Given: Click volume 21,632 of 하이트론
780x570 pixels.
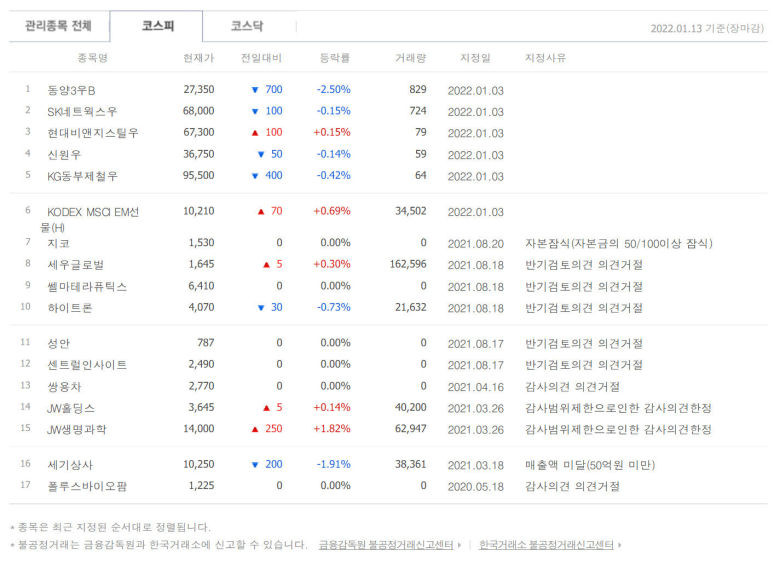Looking at the screenshot, I should (411, 307).
